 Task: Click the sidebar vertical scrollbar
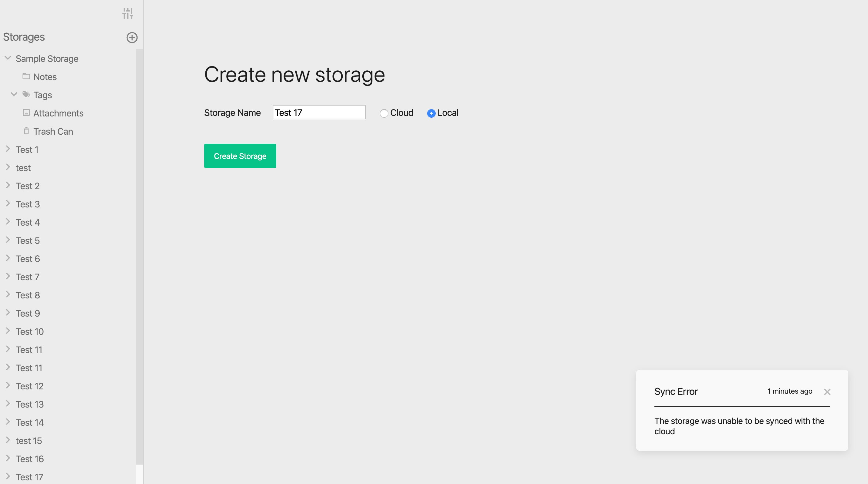click(139, 256)
